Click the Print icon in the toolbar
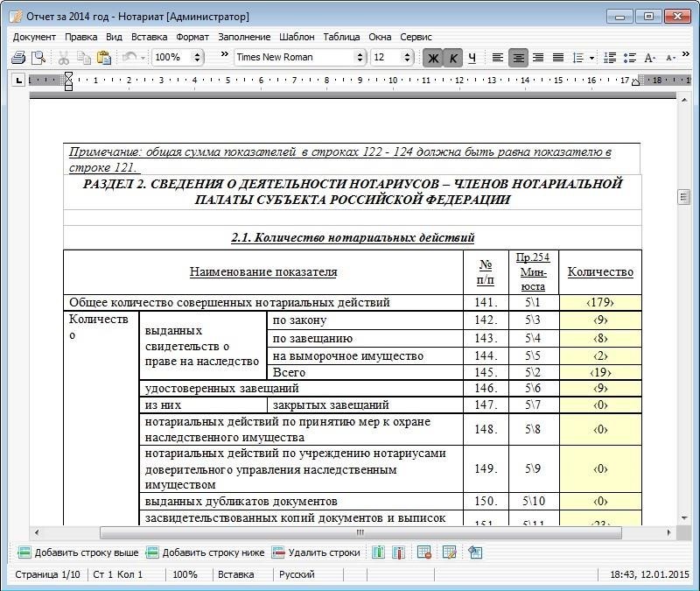 point(18,58)
